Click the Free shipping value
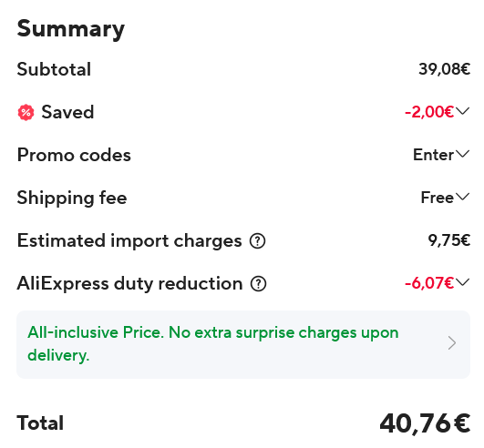This screenshot has height=448, width=484. click(438, 198)
